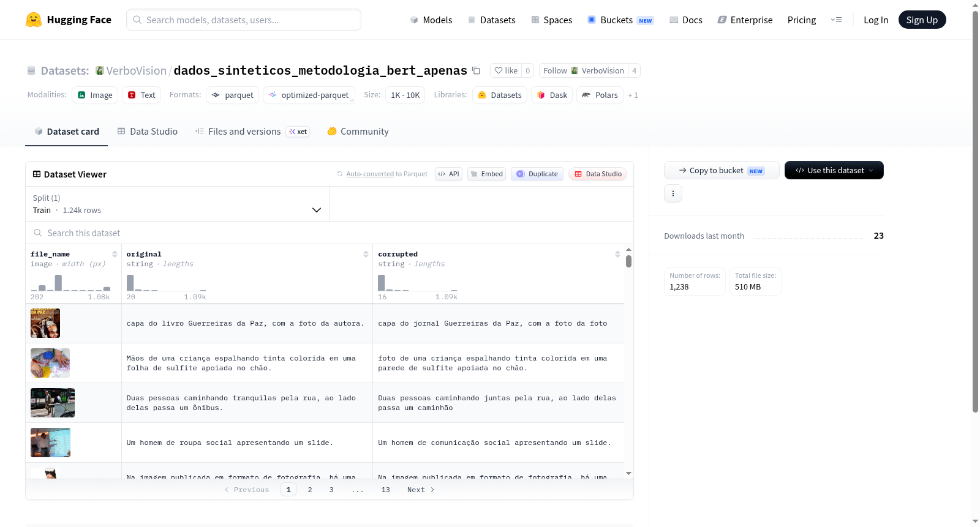Open the people walking street thumbnail

tap(53, 403)
